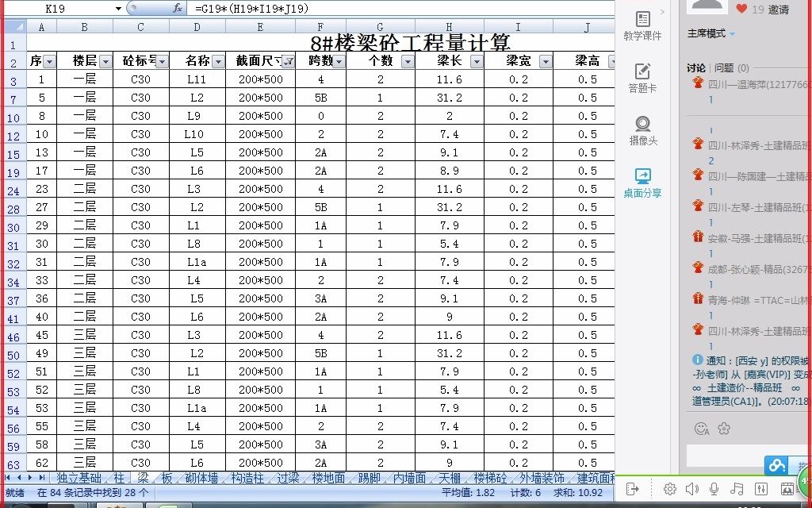Mute the microphone
This screenshot has height=508, width=812.
click(x=714, y=488)
